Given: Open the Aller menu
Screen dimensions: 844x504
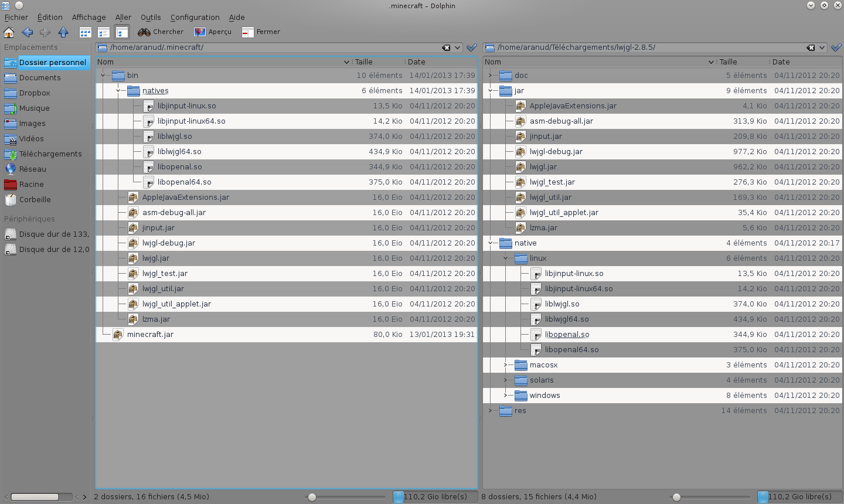Looking at the screenshot, I should click(x=123, y=18).
